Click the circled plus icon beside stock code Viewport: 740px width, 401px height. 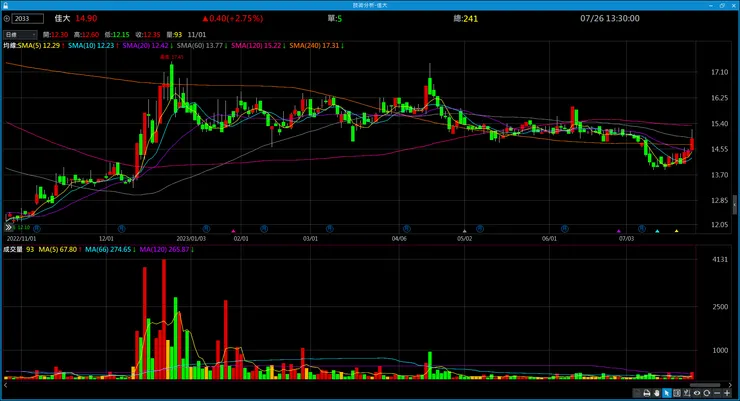7,19
